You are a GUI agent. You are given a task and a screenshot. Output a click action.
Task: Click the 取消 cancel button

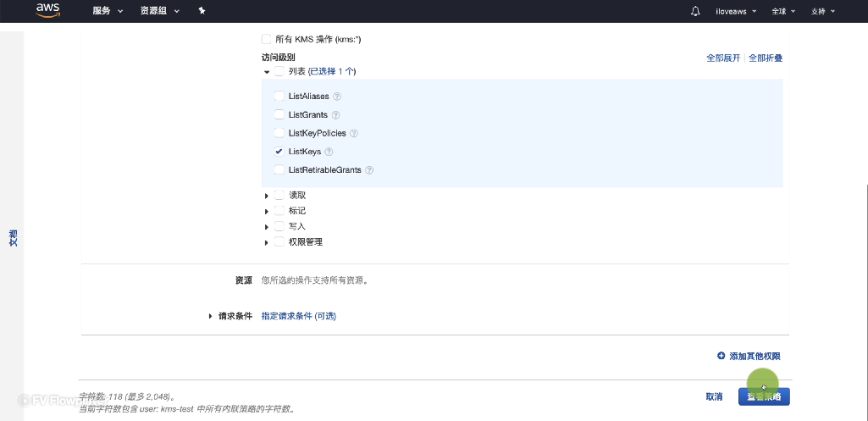coord(714,396)
